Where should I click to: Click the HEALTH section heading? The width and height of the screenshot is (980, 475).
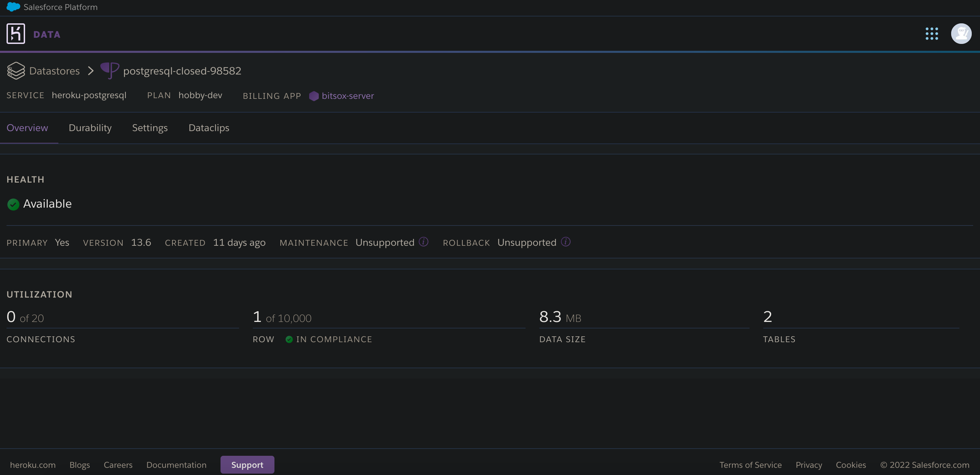coord(25,179)
